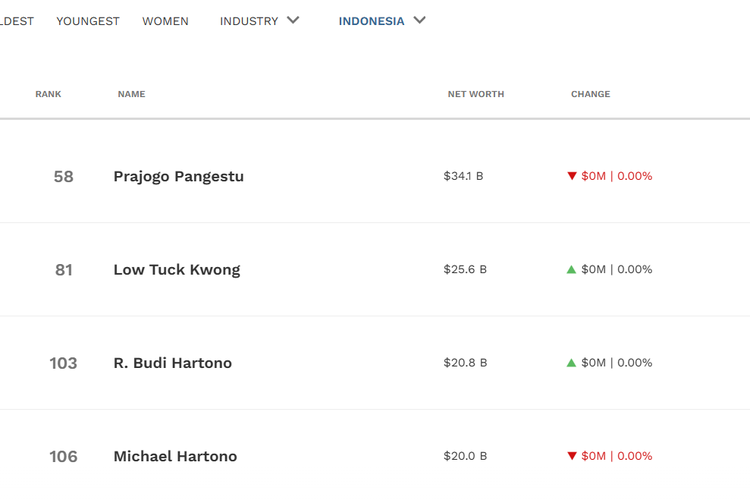The height and width of the screenshot is (500, 750).
Task: View R. Budi Hartono's profile
Action: [173, 363]
